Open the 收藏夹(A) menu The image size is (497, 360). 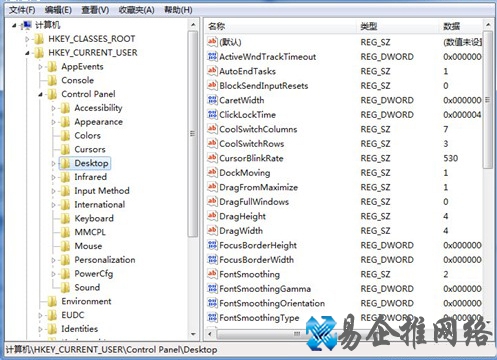(137, 10)
